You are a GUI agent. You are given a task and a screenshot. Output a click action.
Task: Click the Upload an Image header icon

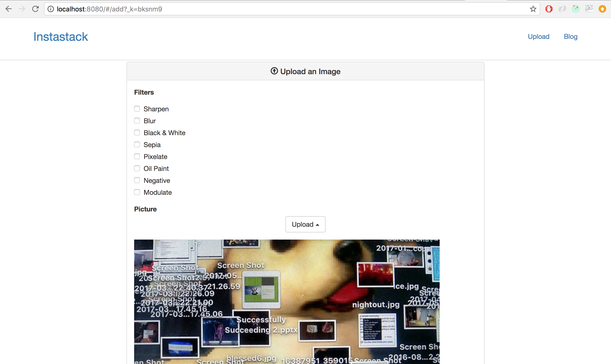[274, 71]
